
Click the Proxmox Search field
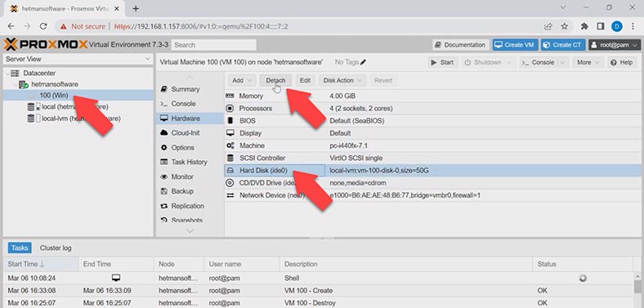pos(213,45)
